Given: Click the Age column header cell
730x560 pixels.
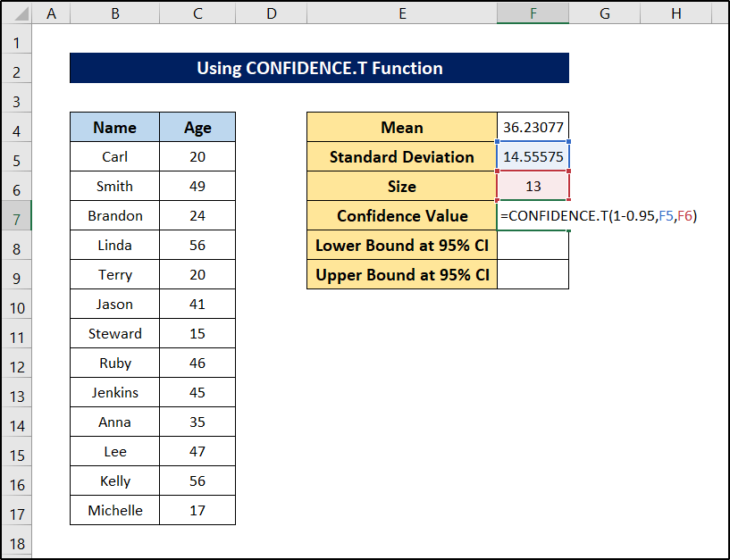Looking at the screenshot, I should [x=197, y=128].
